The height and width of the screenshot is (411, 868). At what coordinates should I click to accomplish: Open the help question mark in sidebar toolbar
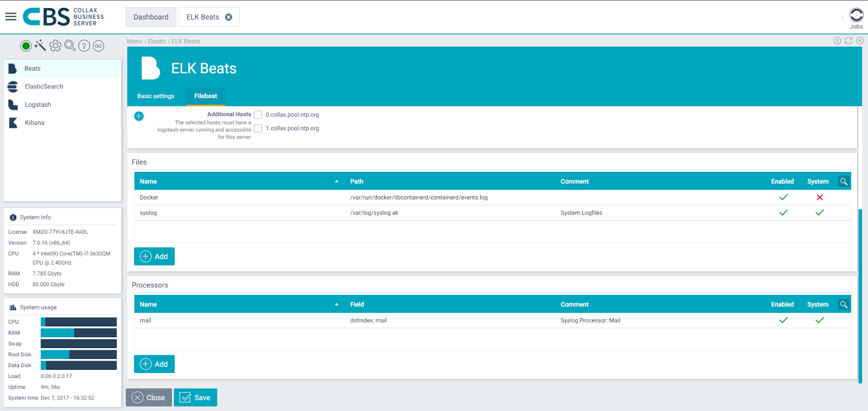pos(84,46)
